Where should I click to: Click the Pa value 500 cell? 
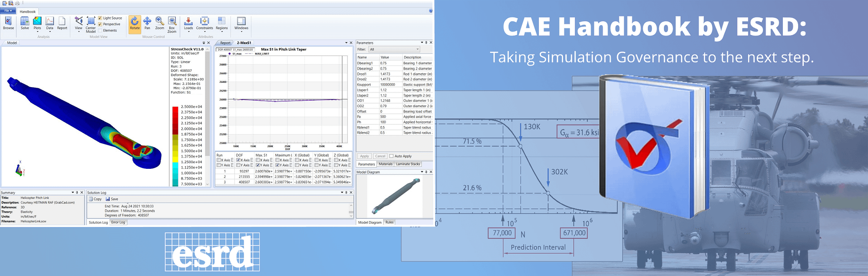pos(390,117)
